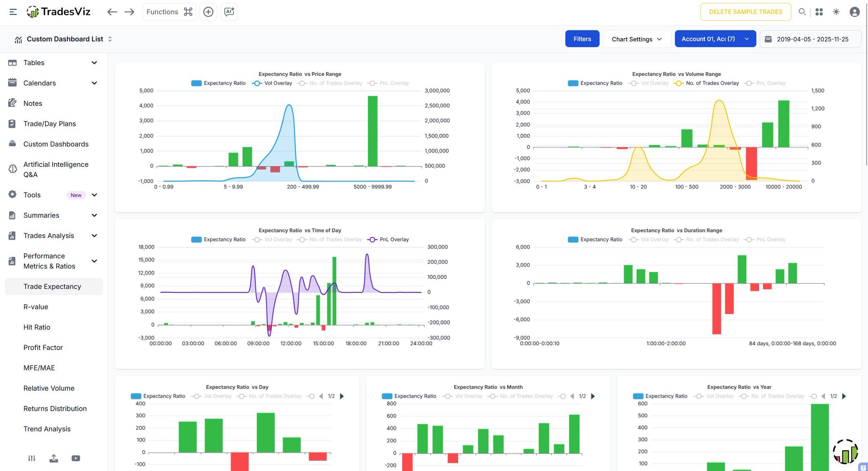Click the hamburger menu icon
Screen dimensions: 868x471
[13, 12]
